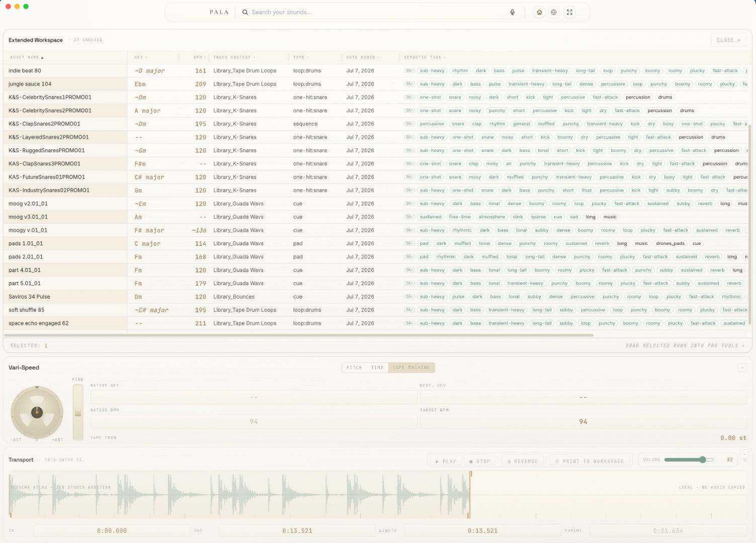Click the table's vertical scrollbar
This screenshot has width=756, height=543.
[750, 224]
